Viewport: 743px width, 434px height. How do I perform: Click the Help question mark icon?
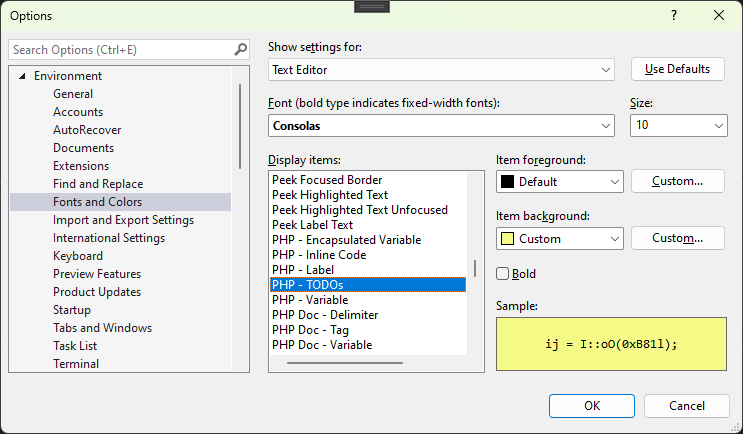(673, 15)
